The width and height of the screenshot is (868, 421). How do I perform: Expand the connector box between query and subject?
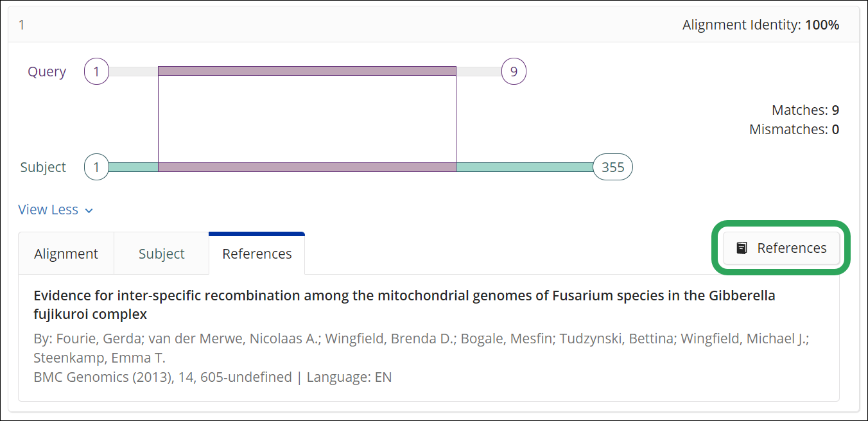[307, 119]
